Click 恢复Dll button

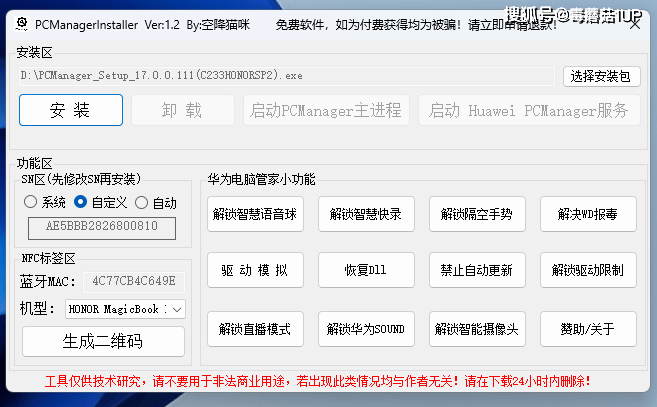point(366,270)
